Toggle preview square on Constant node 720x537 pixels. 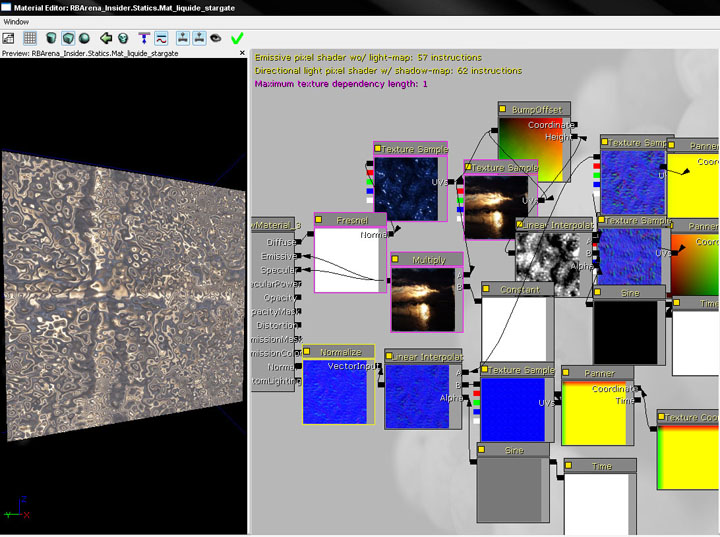[486, 288]
